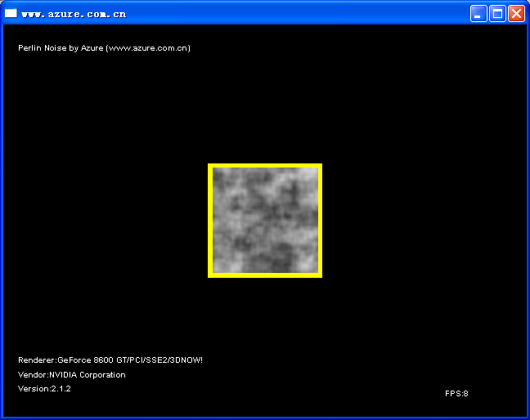Click the Renderer: GeForce 8600 GT line
Viewport: 530px width, 420px height.
[110, 360]
